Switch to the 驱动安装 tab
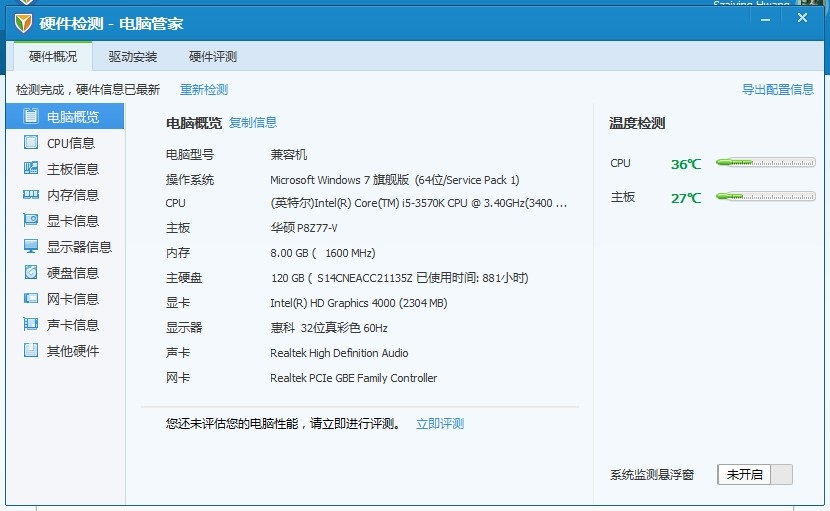The width and height of the screenshot is (830, 511). (132, 56)
